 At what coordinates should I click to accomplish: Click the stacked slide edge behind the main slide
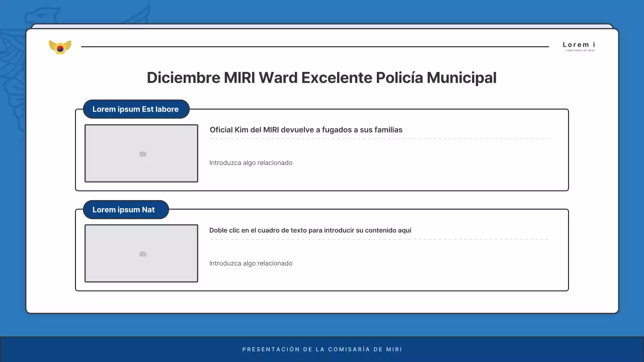pyautogui.click(x=322, y=25)
